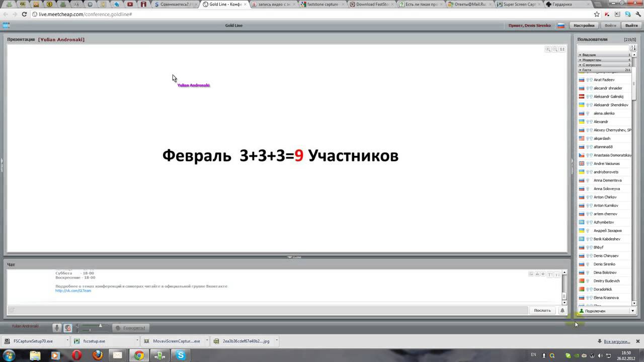
Task: Click the Говорить! button
Action: coord(130,328)
